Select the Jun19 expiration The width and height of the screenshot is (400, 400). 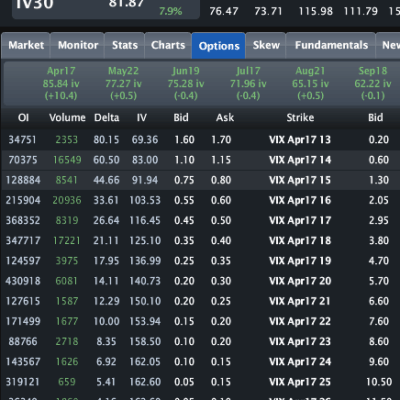pos(186,83)
